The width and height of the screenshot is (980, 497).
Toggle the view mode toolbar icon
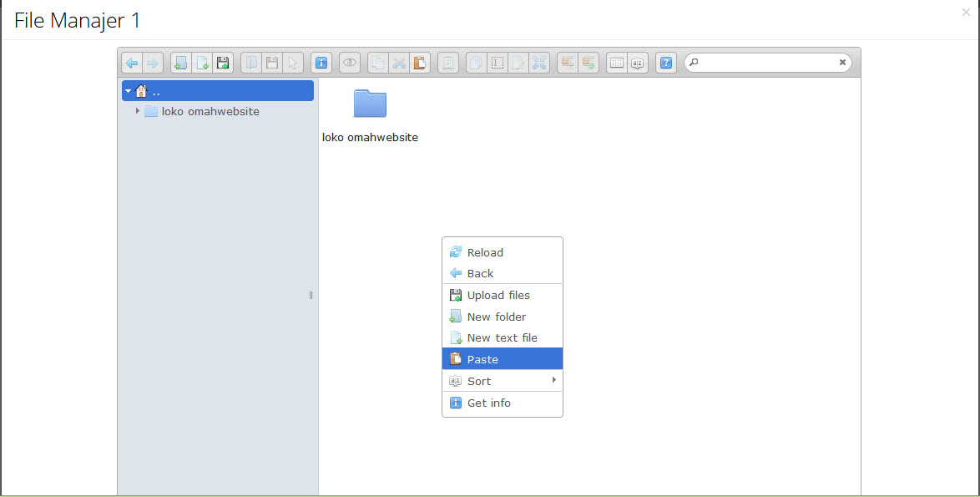[616, 63]
